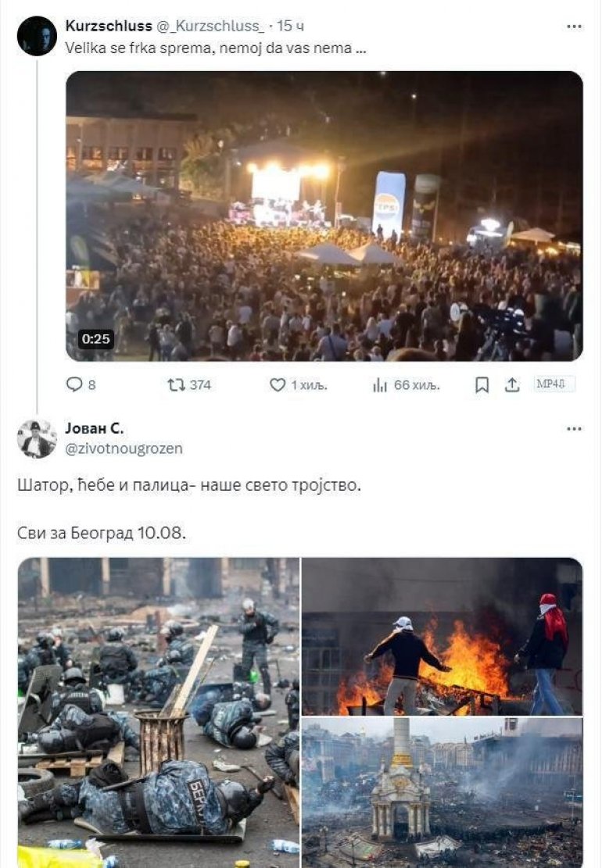Open the riot police photo
The width and height of the screenshot is (602, 868).
click(x=159, y=713)
